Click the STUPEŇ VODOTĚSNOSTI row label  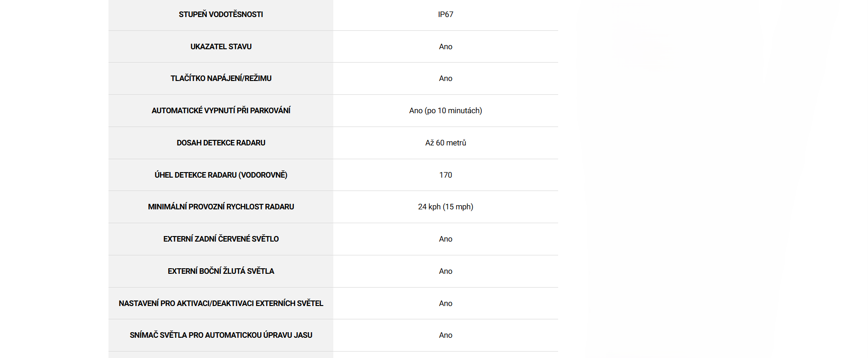tap(221, 14)
